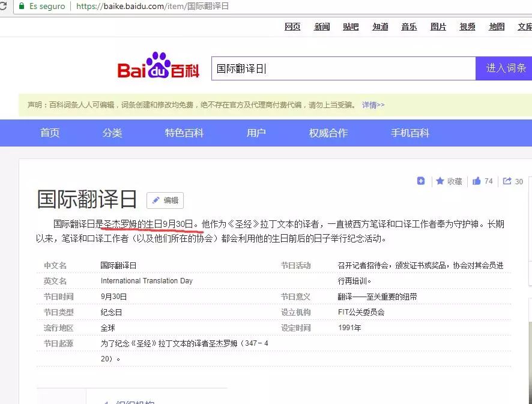
Task: Switch to the 特色百科 section
Action: click(184, 133)
